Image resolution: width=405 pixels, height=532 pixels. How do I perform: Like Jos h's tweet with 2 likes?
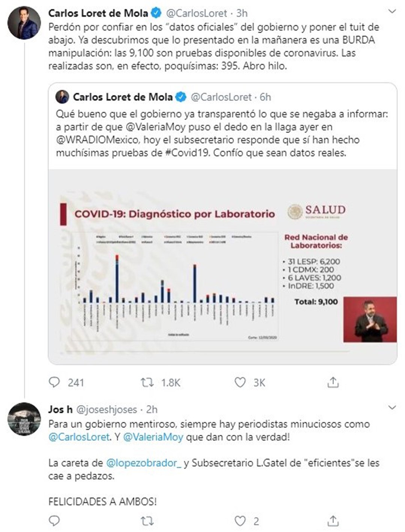coord(240,521)
